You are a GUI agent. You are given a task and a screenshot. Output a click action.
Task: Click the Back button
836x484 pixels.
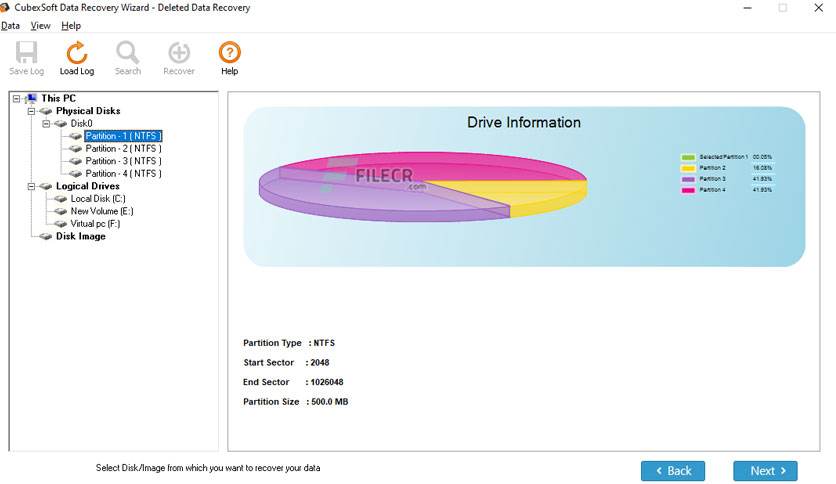click(673, 471)
